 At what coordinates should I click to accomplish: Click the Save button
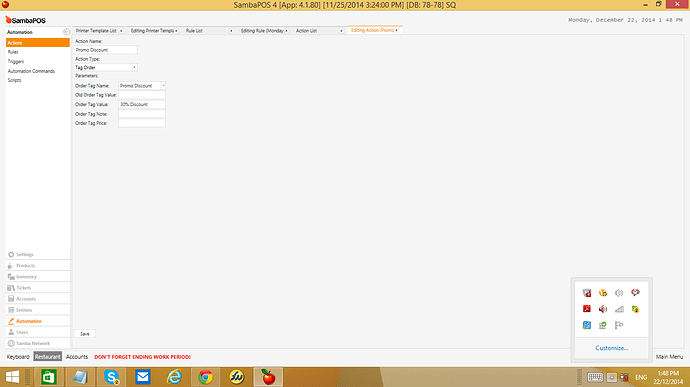click(x=85, y=334)
